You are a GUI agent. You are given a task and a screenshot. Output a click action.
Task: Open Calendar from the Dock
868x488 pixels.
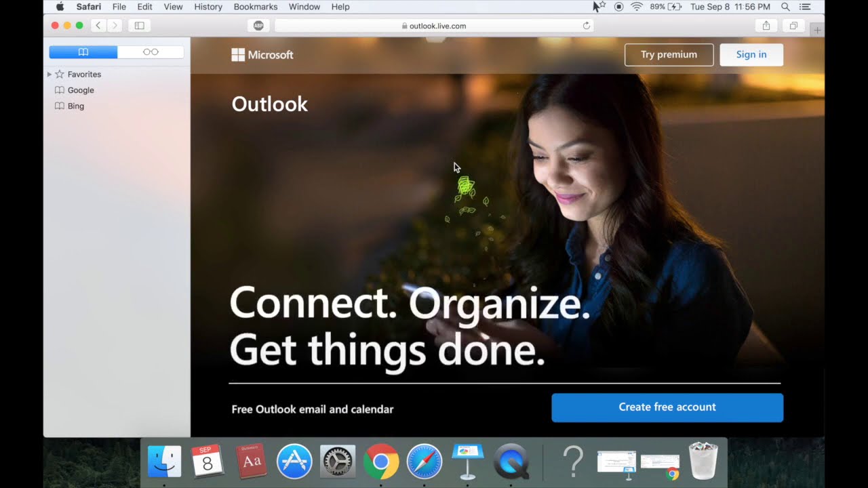pyautogui.click(x=208, y=462)
